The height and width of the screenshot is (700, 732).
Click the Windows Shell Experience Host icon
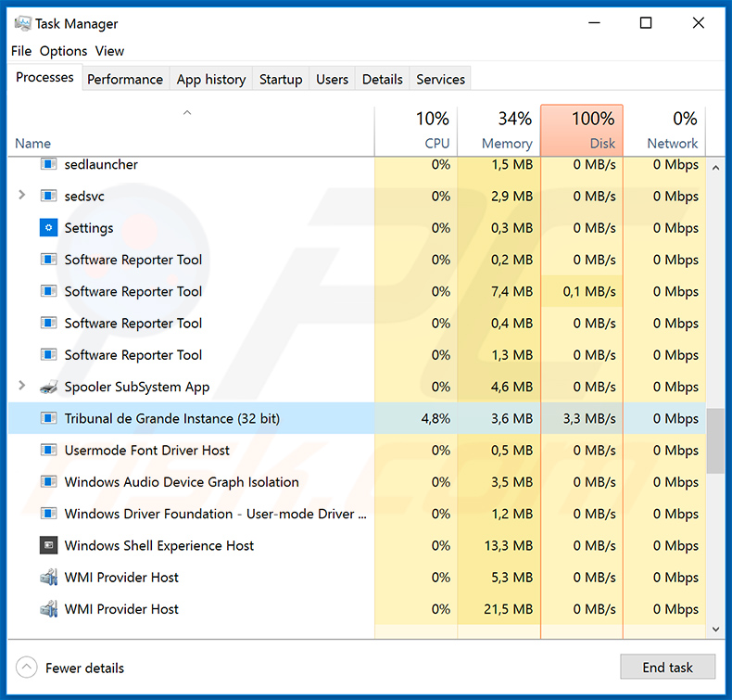tap(48, 545)
